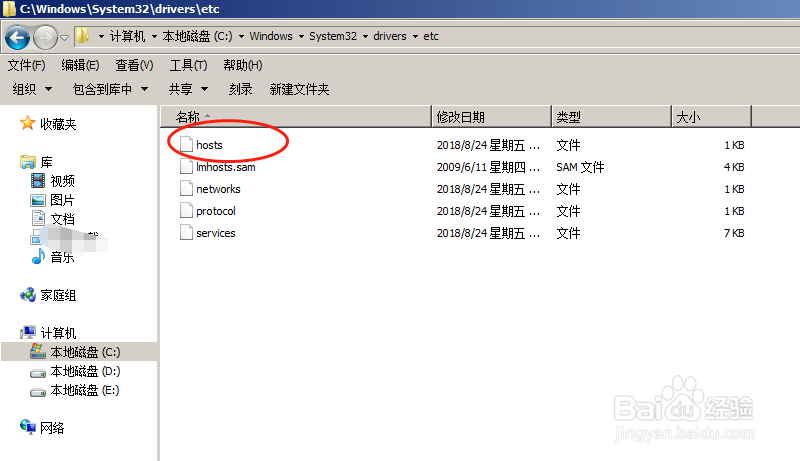Click the lmhosts.sam file name
The height and width of the screenshot is (461, 800).
tap(226, 167)
